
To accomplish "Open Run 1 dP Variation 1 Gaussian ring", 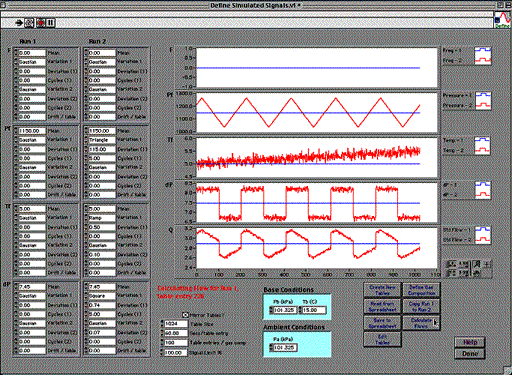I will click(32, 296).
